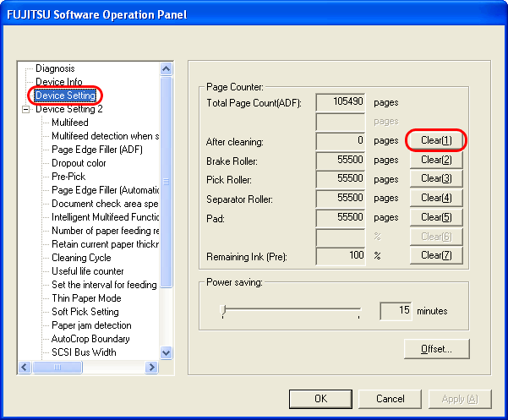The image size is (508, 420).
Task: Select Diagnosis in the tree
Action: (55, 68)
